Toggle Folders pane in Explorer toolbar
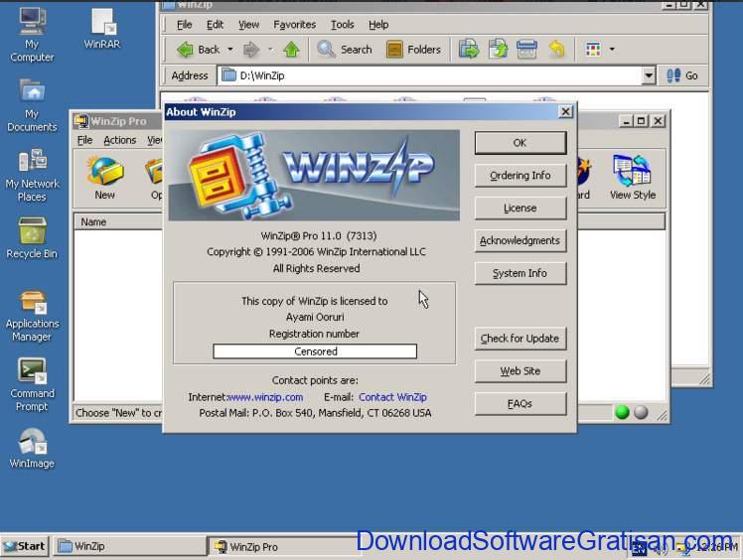Image resolution: width=743 pixels, height=560 pixels. [x=413, y=50]
